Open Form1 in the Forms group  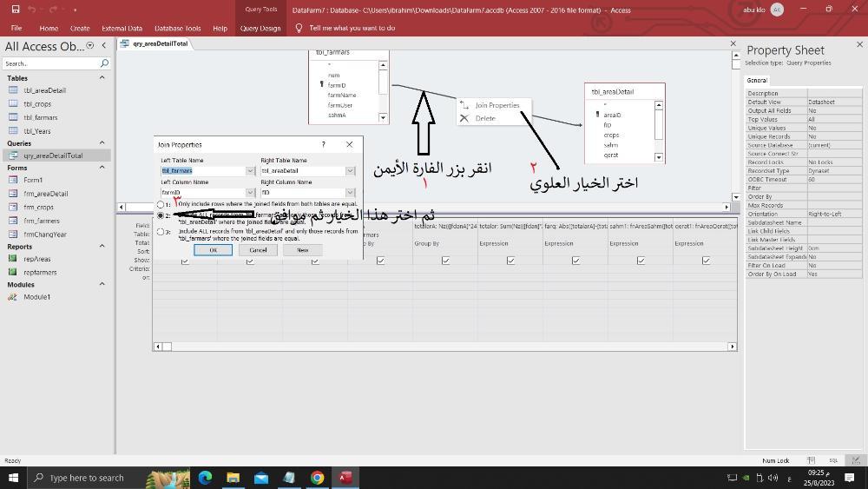point(33,180)
